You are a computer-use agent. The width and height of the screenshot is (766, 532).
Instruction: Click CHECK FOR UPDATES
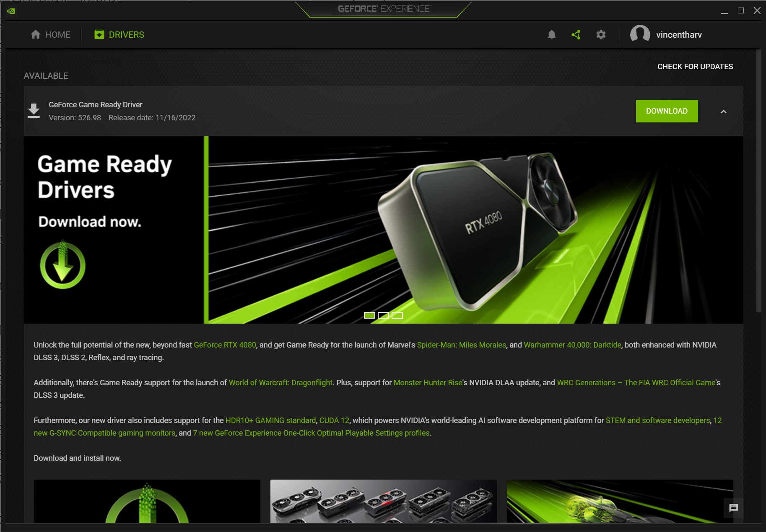click(x=695, y=67)
